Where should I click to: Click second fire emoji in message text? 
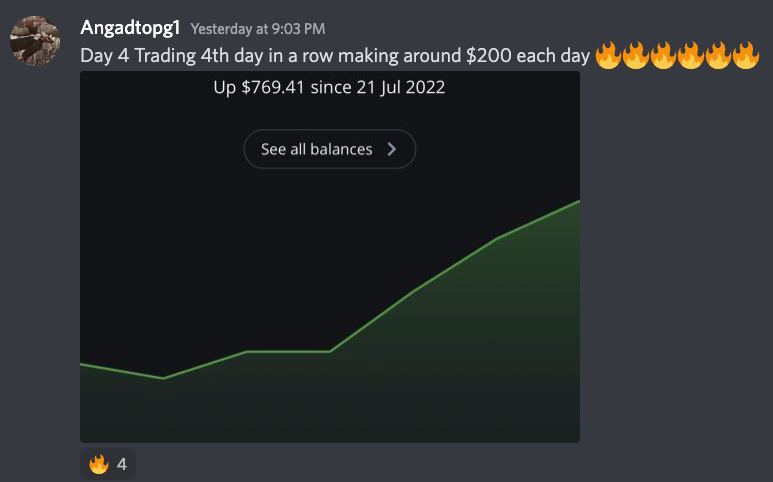tap(636, 55)
